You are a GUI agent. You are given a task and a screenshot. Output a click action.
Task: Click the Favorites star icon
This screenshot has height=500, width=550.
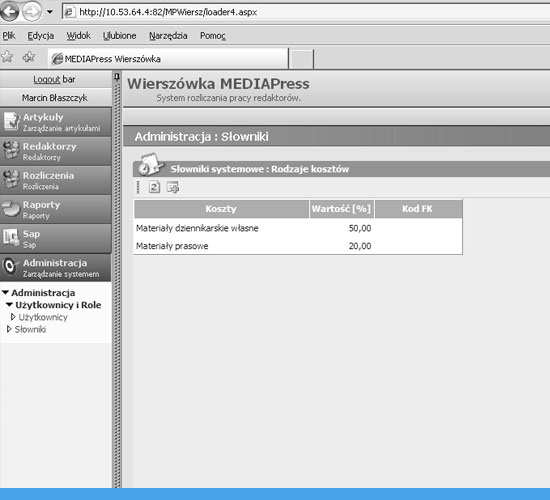[7, 56]
